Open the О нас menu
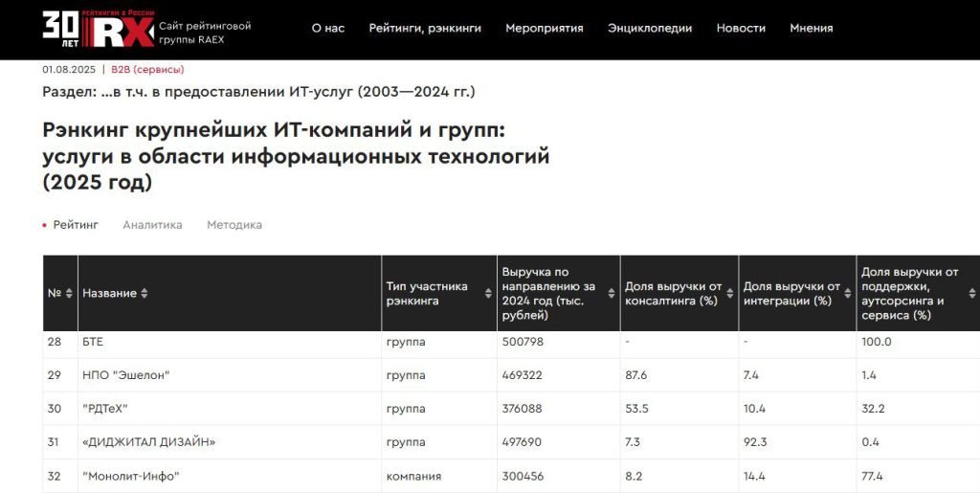980x493 pixels. pos(328,28)
